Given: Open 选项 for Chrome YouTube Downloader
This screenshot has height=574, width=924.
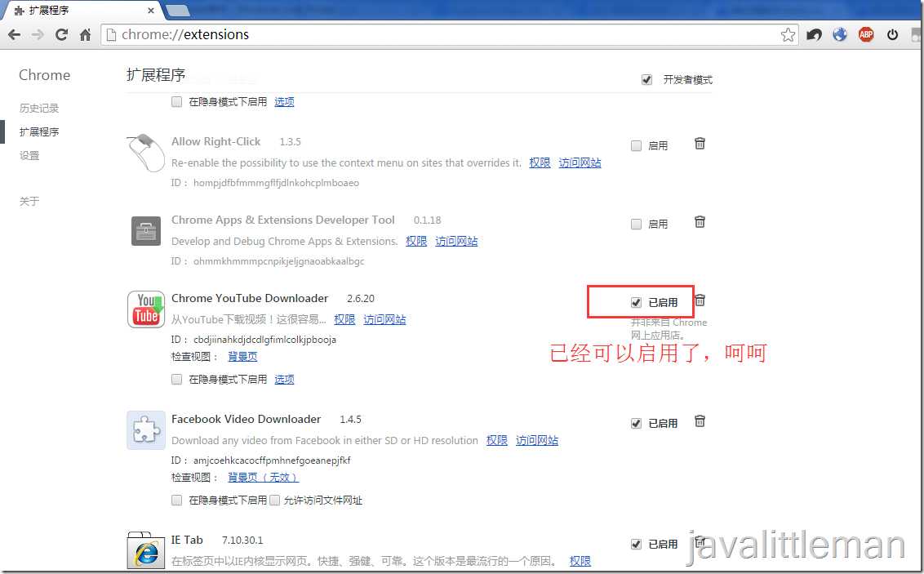Looking at the screenshot, I should [284, 379].
